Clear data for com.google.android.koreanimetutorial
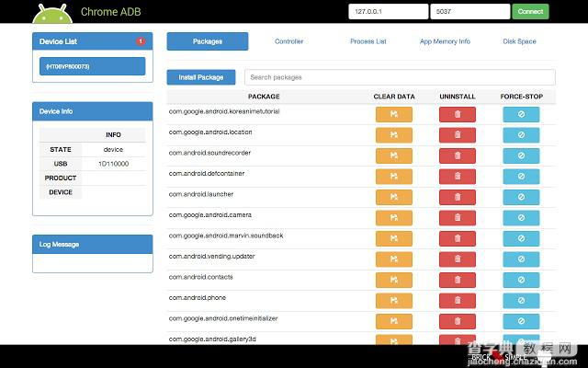This screenshot has width=588, height=368. (x=394, y=114)
